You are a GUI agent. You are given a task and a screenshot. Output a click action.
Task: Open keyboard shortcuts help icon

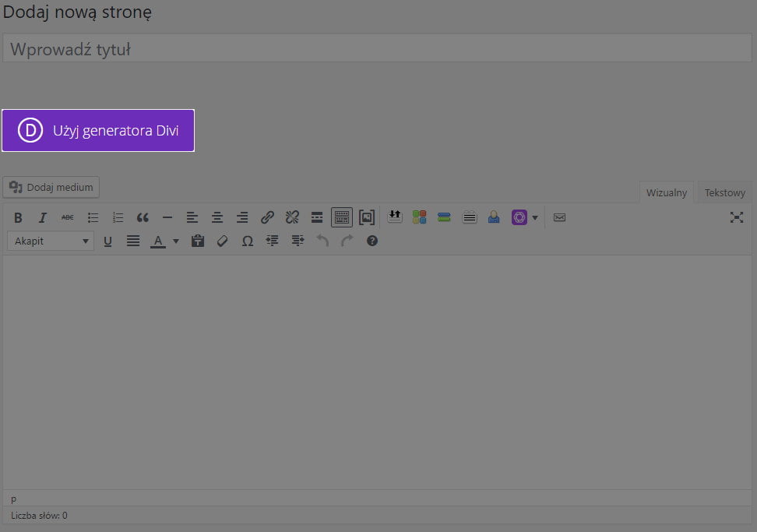point(372,241)
